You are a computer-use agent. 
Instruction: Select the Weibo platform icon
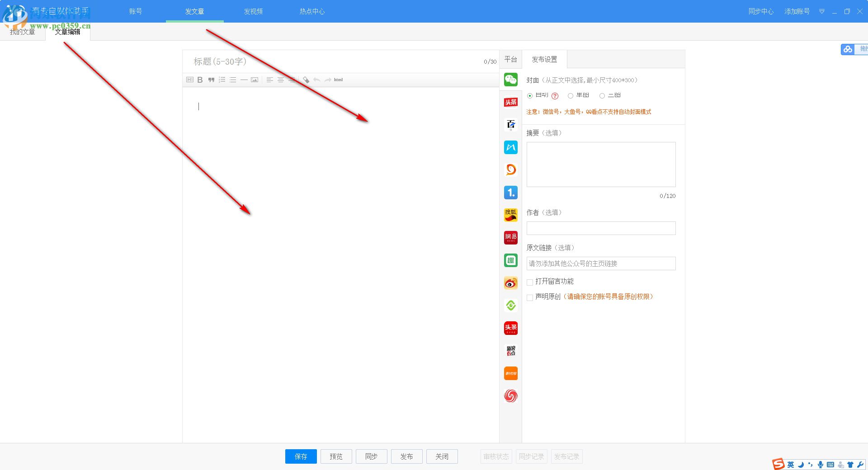coord(511,283)
